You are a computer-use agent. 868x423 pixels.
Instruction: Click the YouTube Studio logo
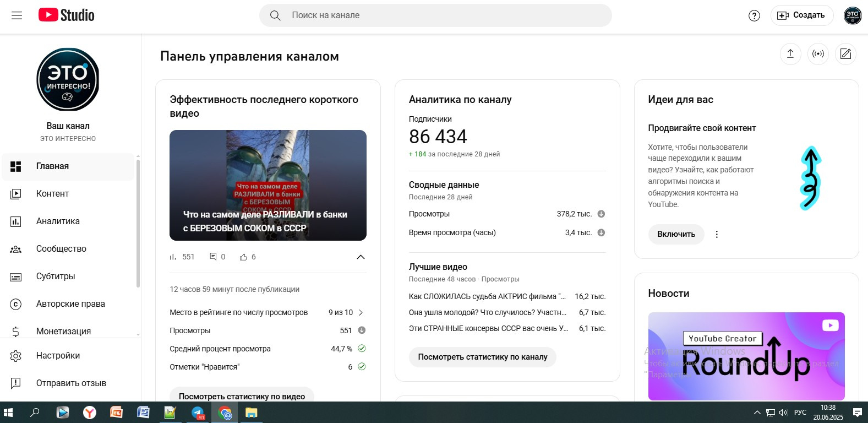pos(66,15)
